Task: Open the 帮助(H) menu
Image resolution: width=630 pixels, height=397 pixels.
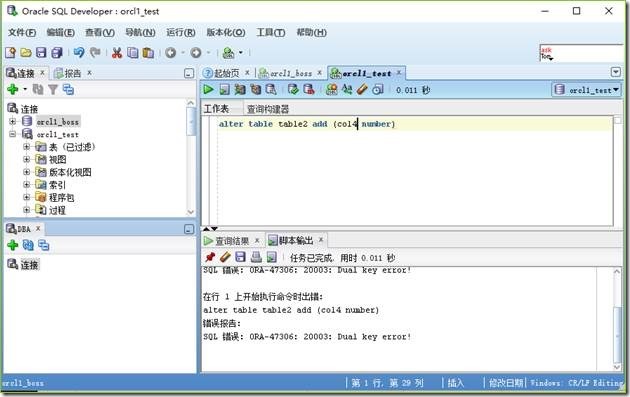Action: tap(311, 33)
